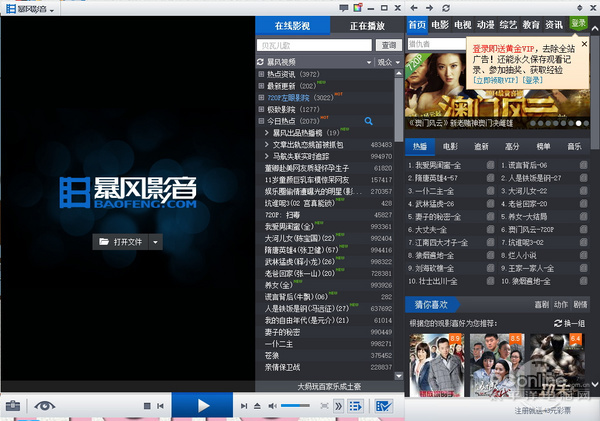
Task: Click the next track button
Action: coord(244,406)
